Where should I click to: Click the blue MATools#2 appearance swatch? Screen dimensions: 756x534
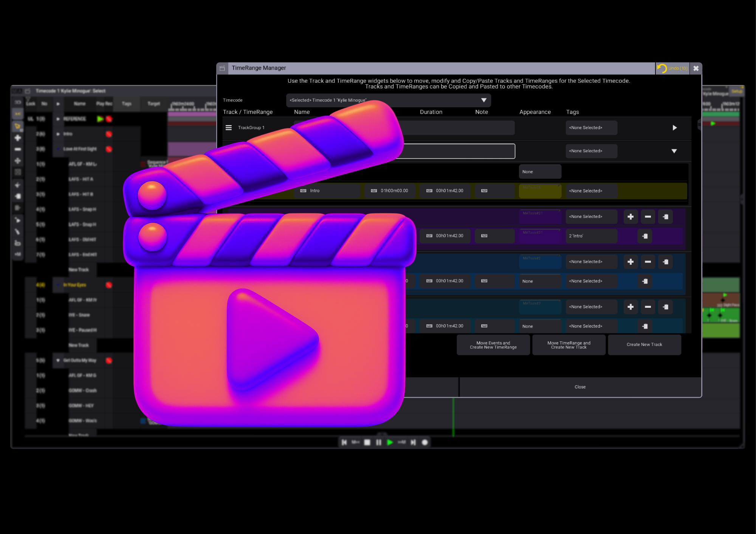(x=540, y=262)
